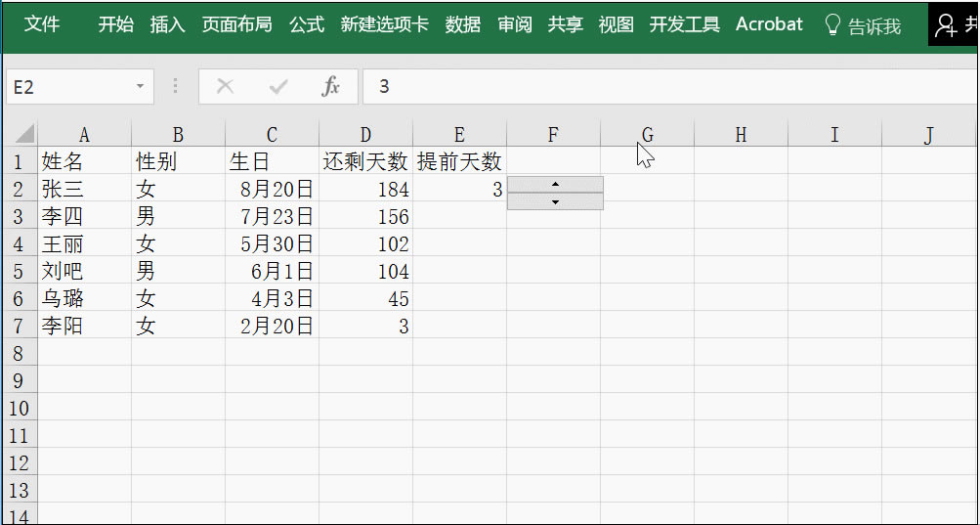The image size is (980, 525).
Task: Select column G header
Action: tap(647, 134)
